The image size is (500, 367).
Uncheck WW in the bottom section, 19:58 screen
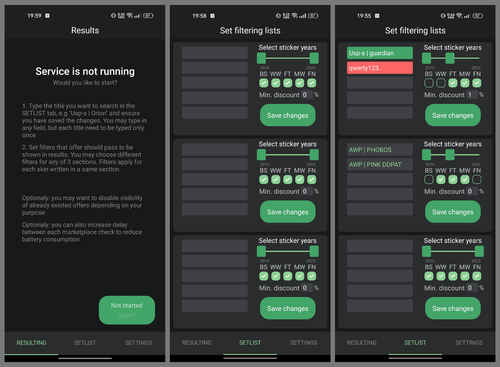[276, 276]
